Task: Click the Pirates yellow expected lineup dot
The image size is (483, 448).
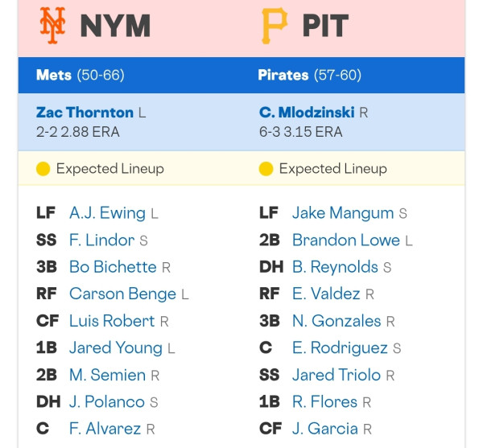Action: coord(266,169)
